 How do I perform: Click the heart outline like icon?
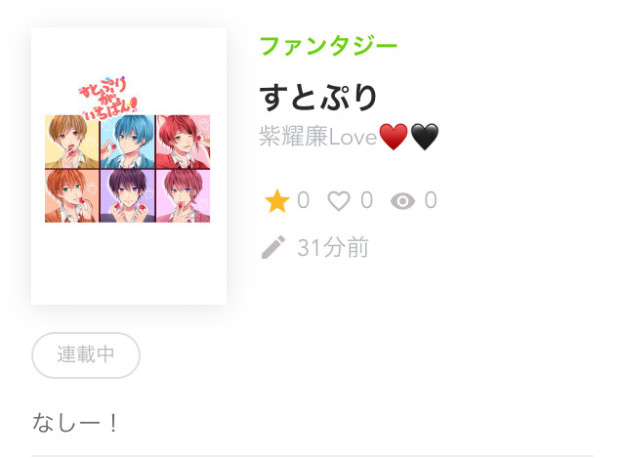point(339,201)
